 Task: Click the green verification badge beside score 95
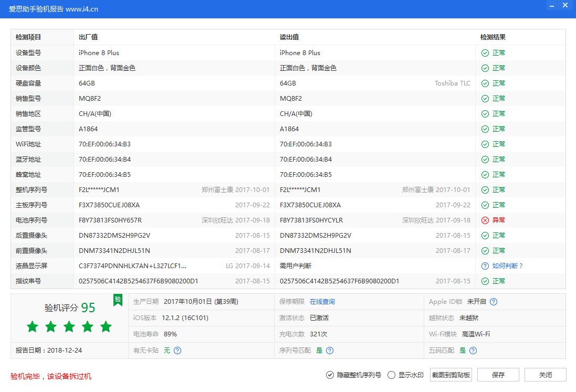(x=118, y=300)
